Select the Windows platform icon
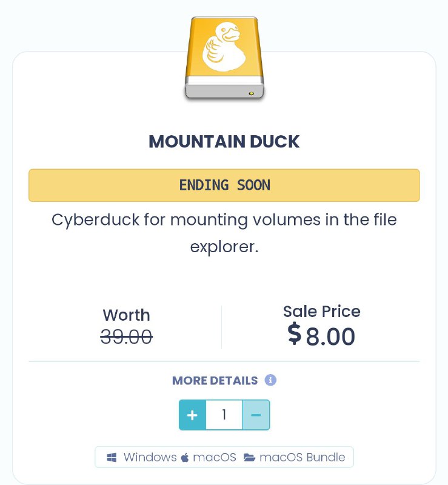Image resolution: width=448 pixels, height=485 pixels. point(112,457)
